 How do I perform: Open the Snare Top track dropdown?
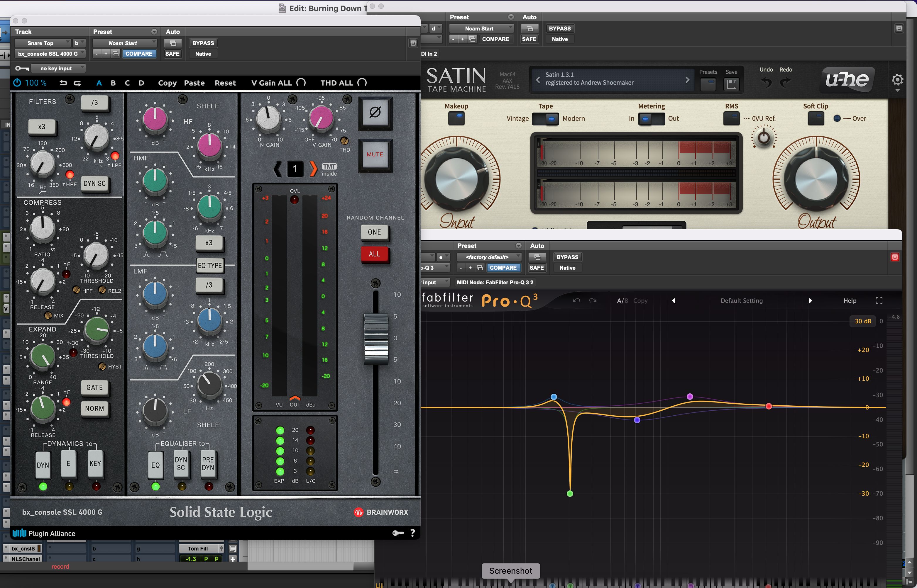43,43
